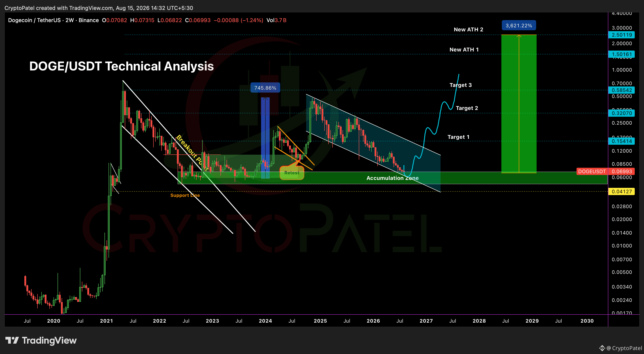Click the 0.15414 price level tag
Image resolution: width=644 pixels, height=354 pixels.
621,141
